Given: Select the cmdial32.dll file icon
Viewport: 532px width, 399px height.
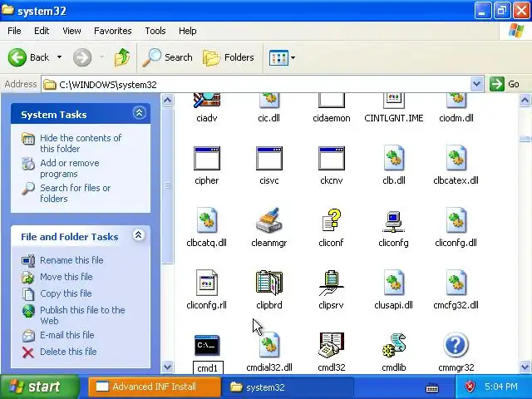Looking at the screenshot, I should click(x=269, y=345).
